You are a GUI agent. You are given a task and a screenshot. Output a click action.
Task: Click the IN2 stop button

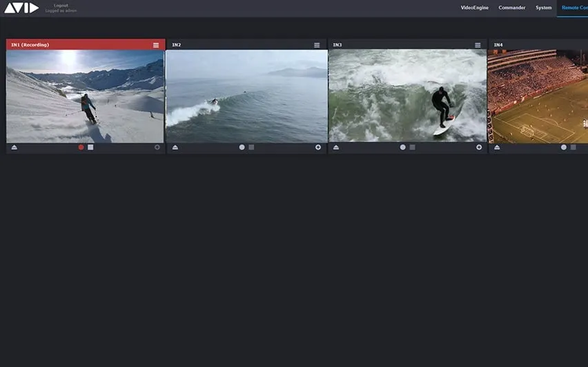[x=251, y=148]
